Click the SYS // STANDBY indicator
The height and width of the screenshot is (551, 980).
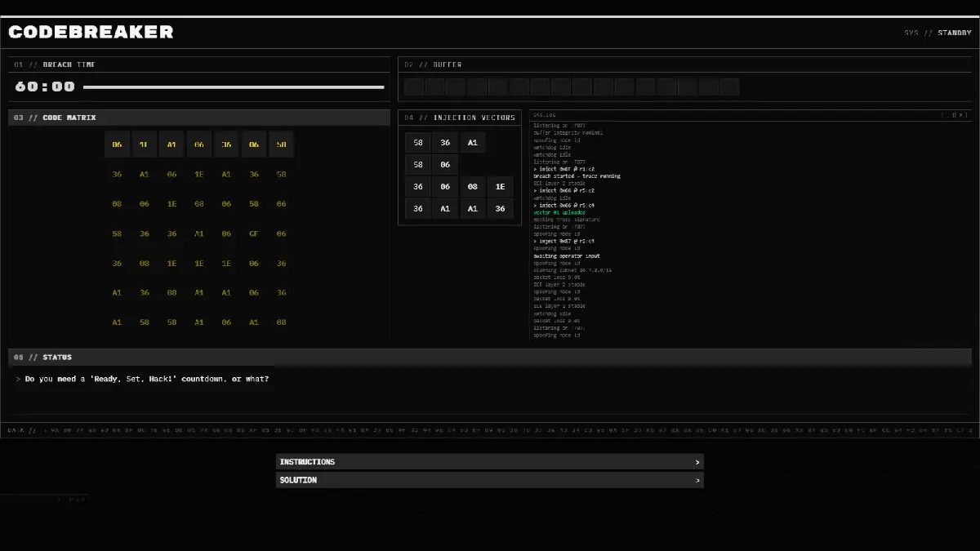tap(938, 33)
